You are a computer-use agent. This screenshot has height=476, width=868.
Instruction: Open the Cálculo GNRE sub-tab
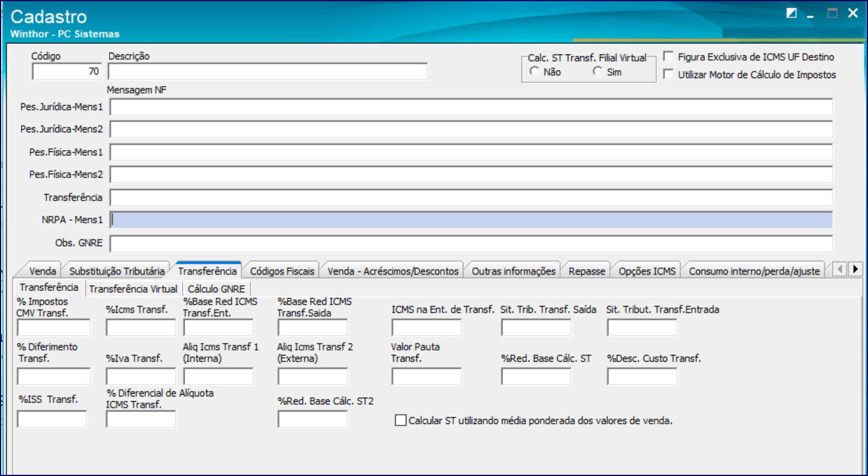click(x=216, y=289)
